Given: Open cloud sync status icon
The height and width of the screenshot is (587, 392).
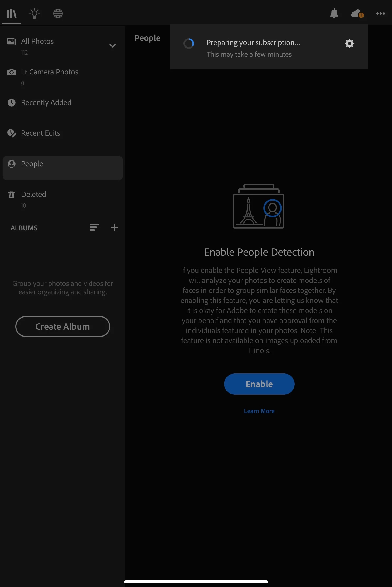Looking at the screenshot, I should tap(357, 13).
